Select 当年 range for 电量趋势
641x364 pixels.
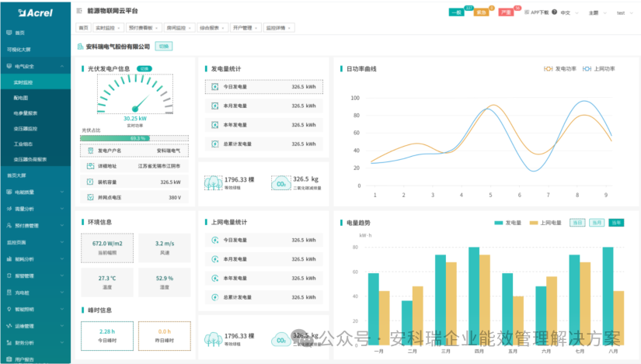click(x=616, y=223)
